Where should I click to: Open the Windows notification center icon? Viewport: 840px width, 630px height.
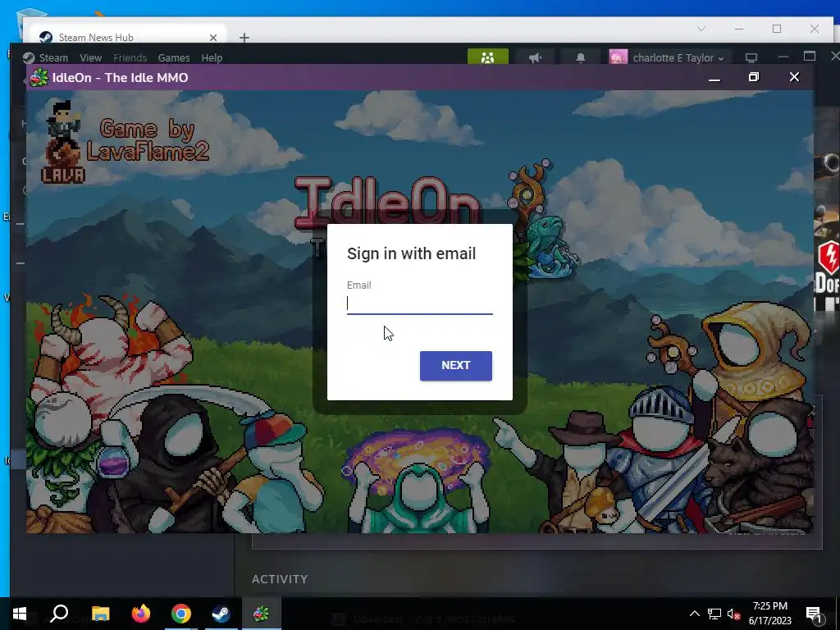[x=814, y=614]
